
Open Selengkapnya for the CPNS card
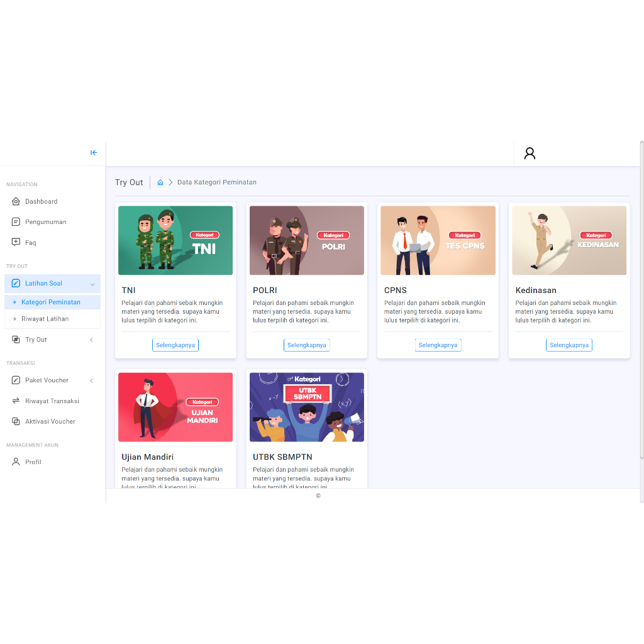tap(438, 345)
